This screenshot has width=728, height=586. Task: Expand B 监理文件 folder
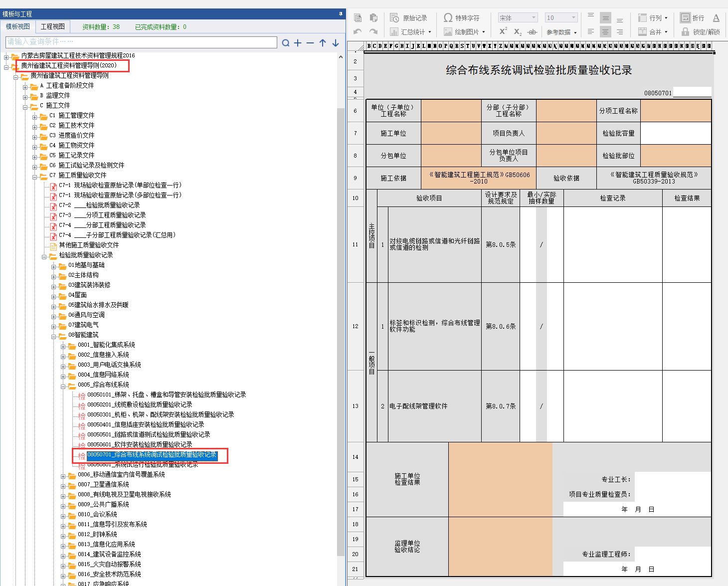[25, 97]
